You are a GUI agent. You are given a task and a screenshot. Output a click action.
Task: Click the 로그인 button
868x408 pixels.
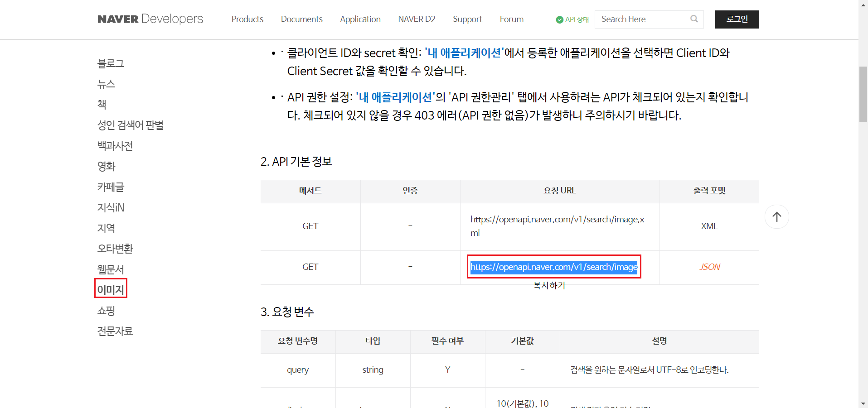[737, 19]
